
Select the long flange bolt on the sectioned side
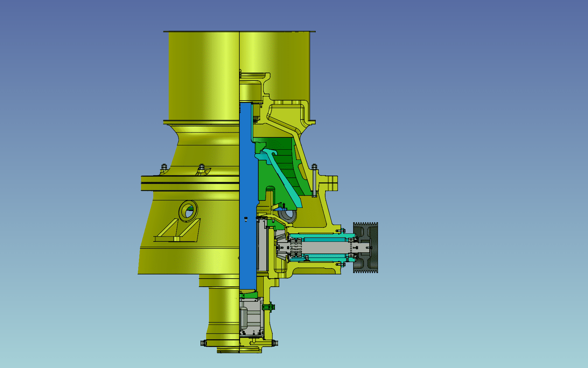314,181
